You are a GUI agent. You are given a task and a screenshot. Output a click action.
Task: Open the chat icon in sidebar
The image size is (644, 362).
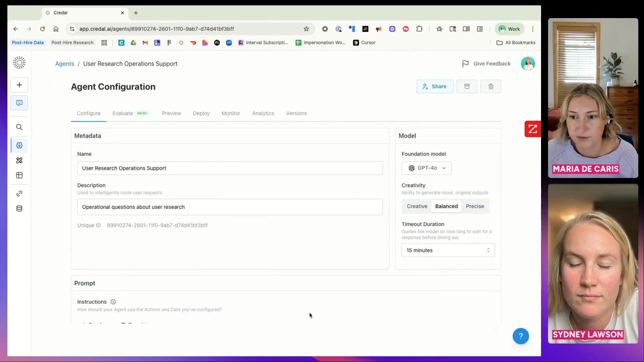click(19, 103)
